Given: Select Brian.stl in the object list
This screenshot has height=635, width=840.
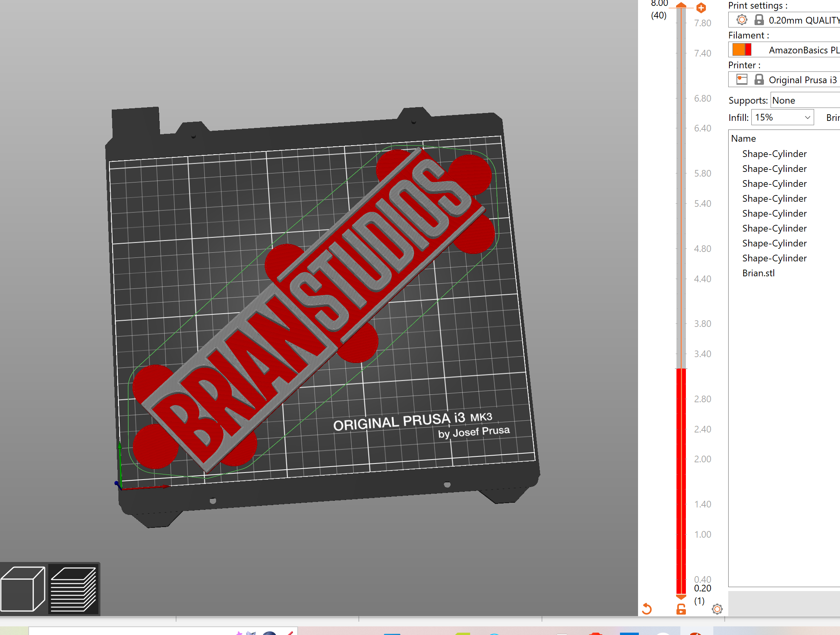Looking at the screenshot, I should [758, 273].
